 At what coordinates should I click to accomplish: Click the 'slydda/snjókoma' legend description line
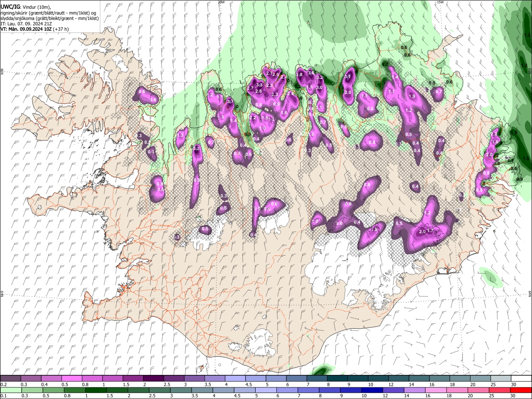click(x=49, y=18)
